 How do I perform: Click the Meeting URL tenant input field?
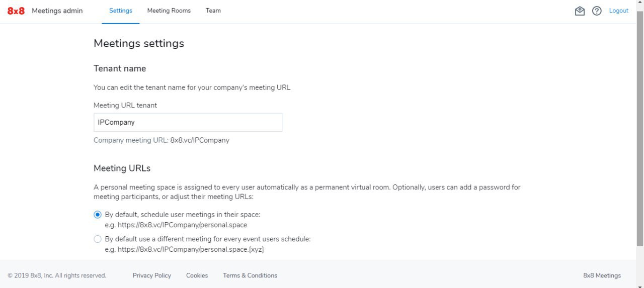coord(188,122)
